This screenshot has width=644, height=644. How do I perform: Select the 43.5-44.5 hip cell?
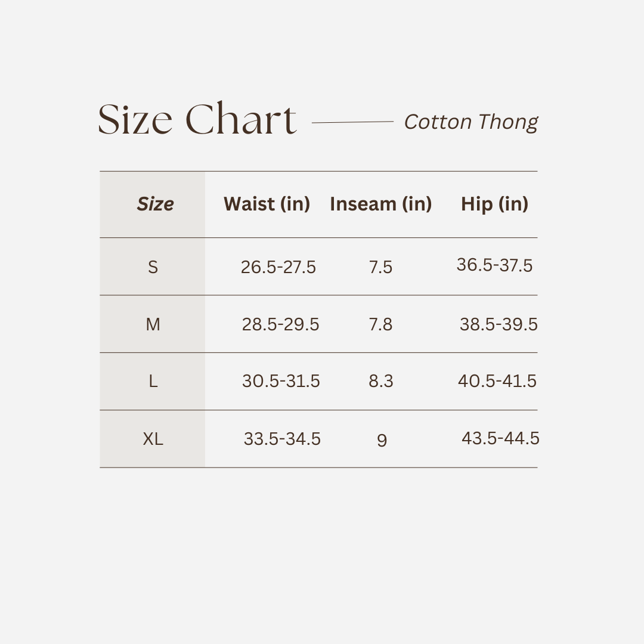pos(500,439)
